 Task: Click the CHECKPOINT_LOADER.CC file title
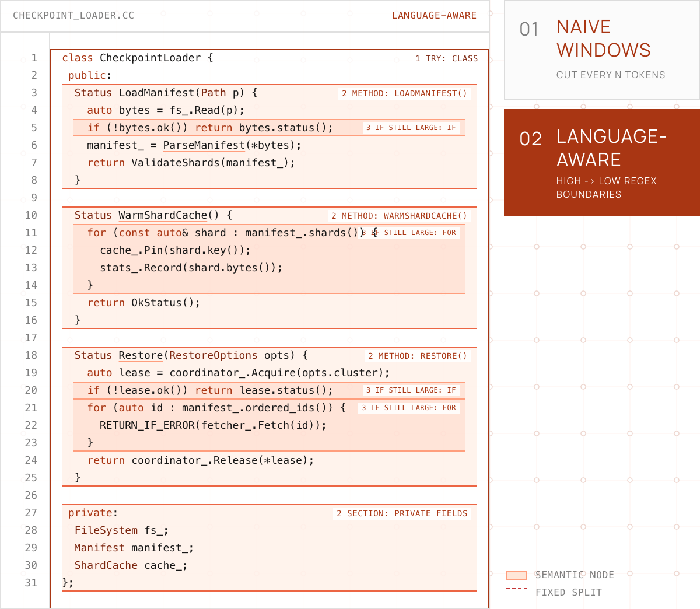[73, 16]
